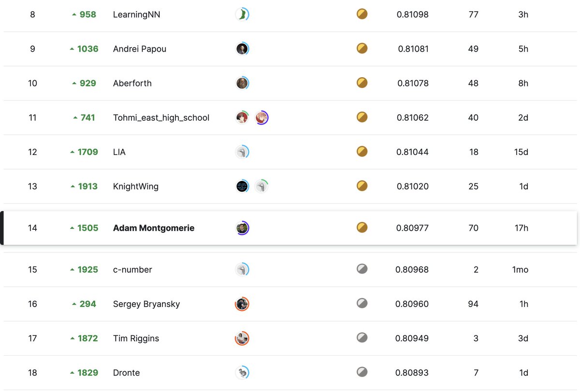The height and width of the screenshot is (392, 580).
Task: Open team Sergey Bryansky
Action: pyautogui.click(x=146, y=304)
